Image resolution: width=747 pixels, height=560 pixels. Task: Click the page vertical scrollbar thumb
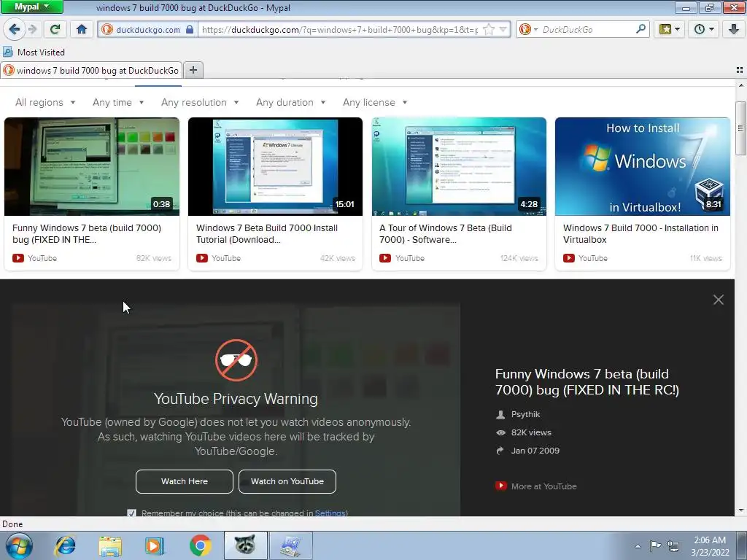(x=741, y=128)
